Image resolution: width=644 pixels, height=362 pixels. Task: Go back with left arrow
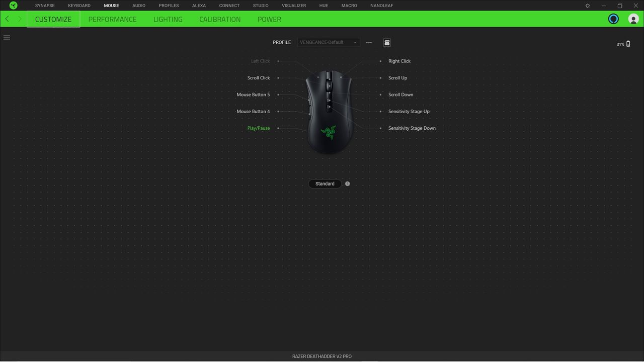click(x=7, y=19)
